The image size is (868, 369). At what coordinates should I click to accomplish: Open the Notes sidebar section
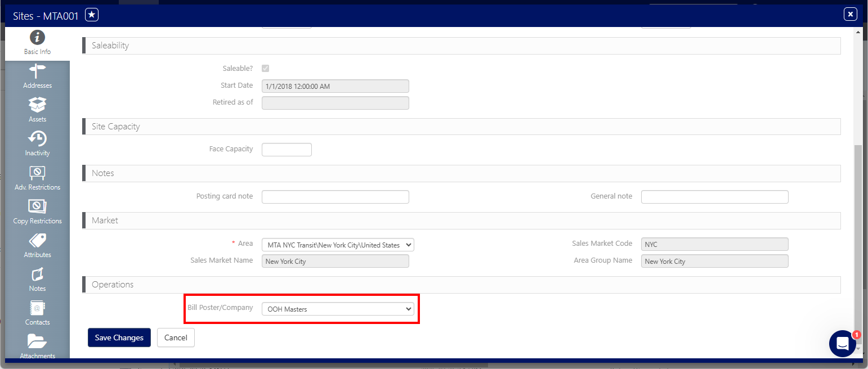click(x=37, y=280)
